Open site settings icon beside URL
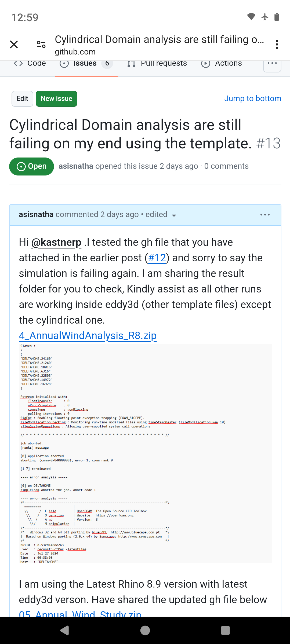Screen dimensions: 290x644 pyautogui.click(x=41, y=44)
